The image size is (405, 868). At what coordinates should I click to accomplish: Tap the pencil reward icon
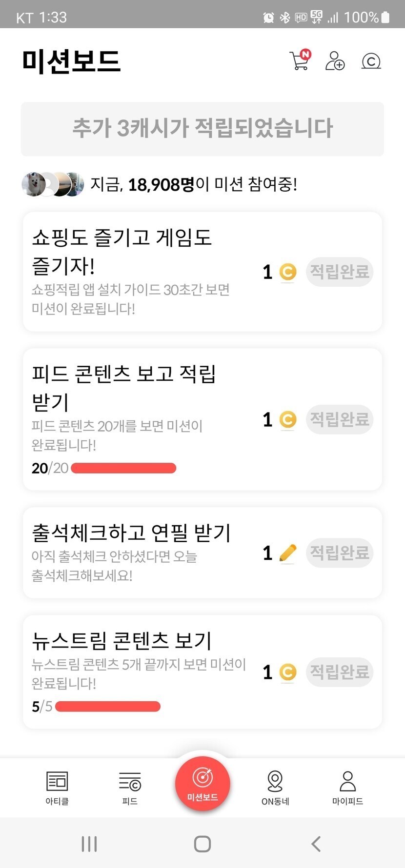pos(288,553)
